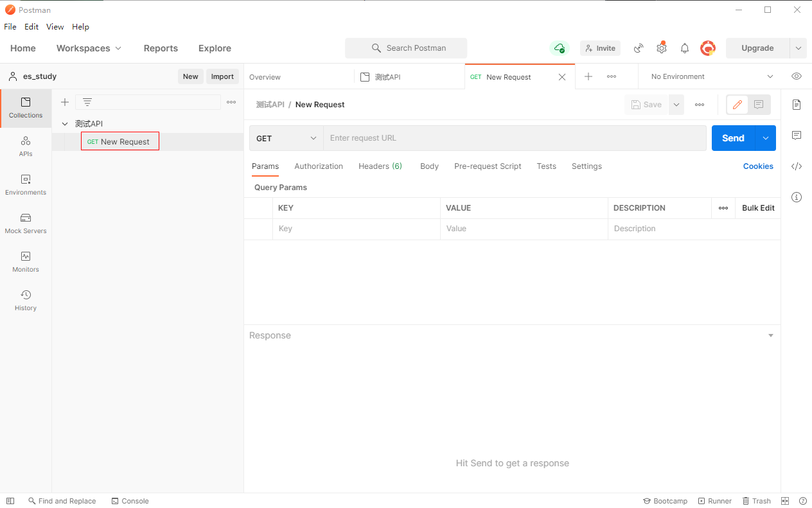Open the GET method dropdown
Image resolution: width=812 pixels, height=508 pixels.
click(287, 138)
